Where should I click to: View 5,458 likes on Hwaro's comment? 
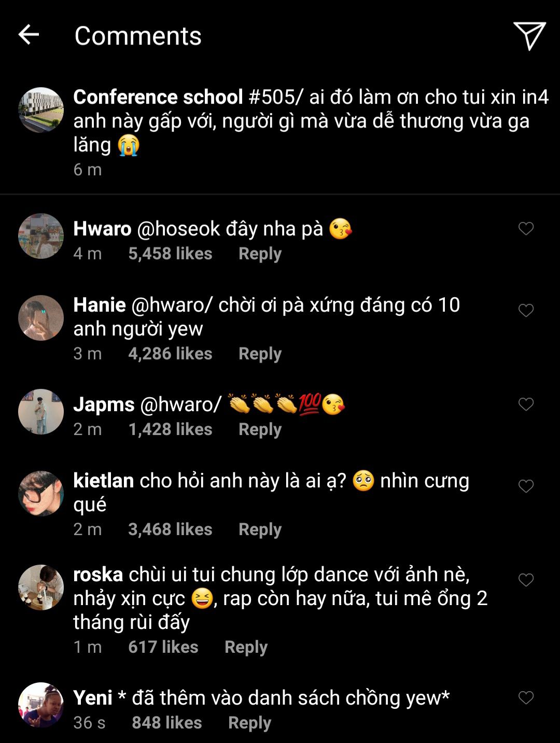[170, 254]
